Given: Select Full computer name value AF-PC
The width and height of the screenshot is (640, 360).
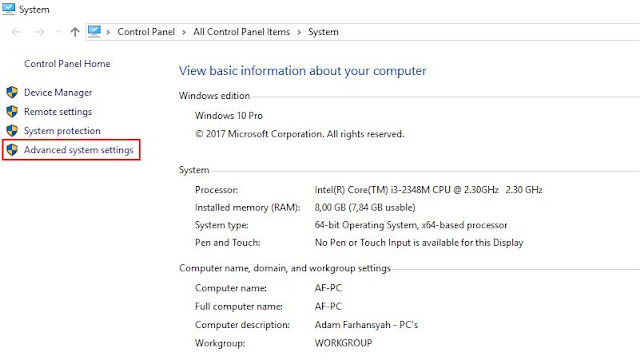Looking at the screenshot, I should coord(328,307).
